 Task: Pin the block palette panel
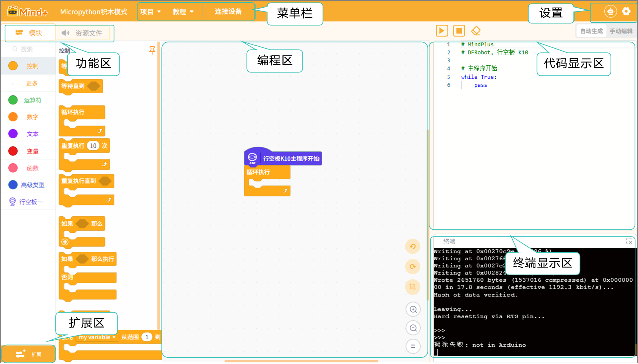(152, 50)
